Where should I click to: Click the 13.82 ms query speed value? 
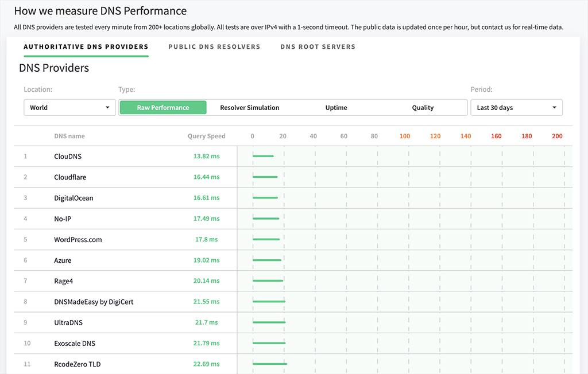pyautogui.click(x=207, y=156)
